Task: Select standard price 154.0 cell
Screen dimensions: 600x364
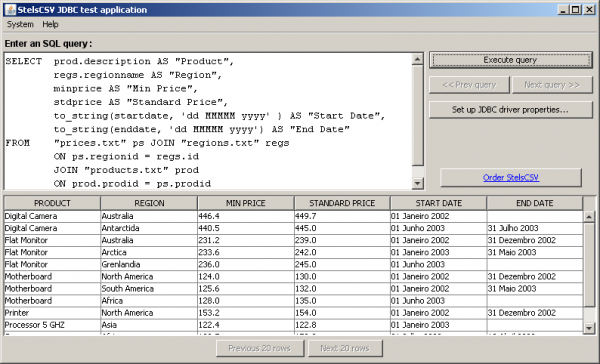Action: [x=342, y=313]
